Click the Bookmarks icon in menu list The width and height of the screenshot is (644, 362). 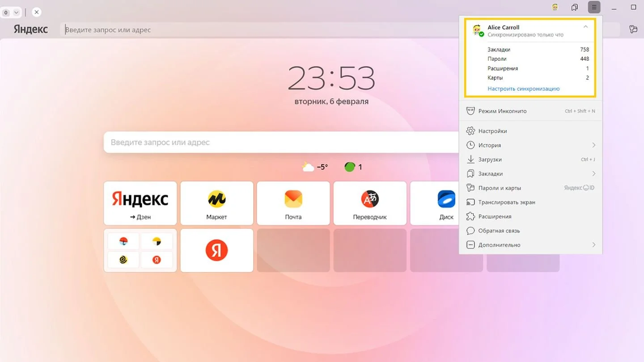(470, 174)
